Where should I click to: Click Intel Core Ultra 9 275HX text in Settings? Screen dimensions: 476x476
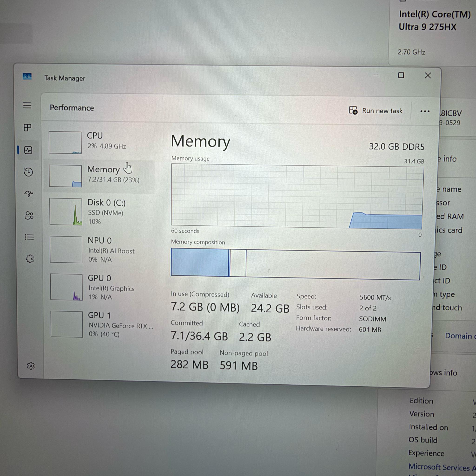point(435,20)
